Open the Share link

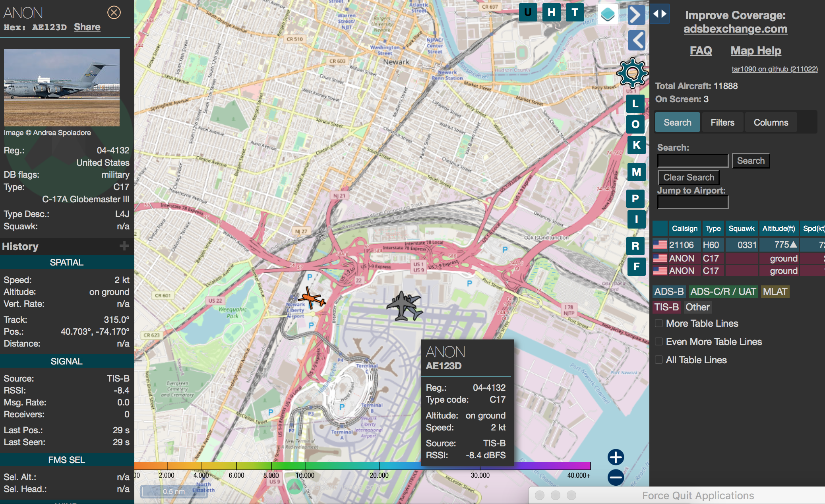coord(87,27)
